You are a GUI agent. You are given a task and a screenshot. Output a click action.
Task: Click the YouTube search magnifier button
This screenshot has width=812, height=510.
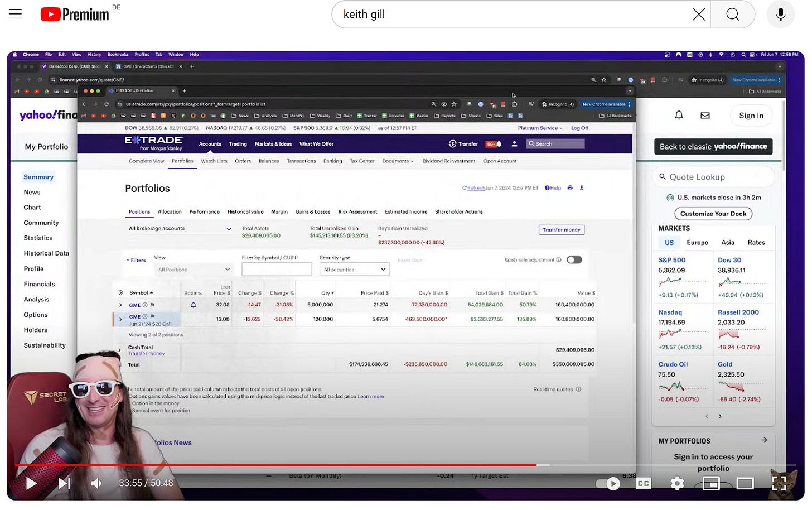[733, 15]
